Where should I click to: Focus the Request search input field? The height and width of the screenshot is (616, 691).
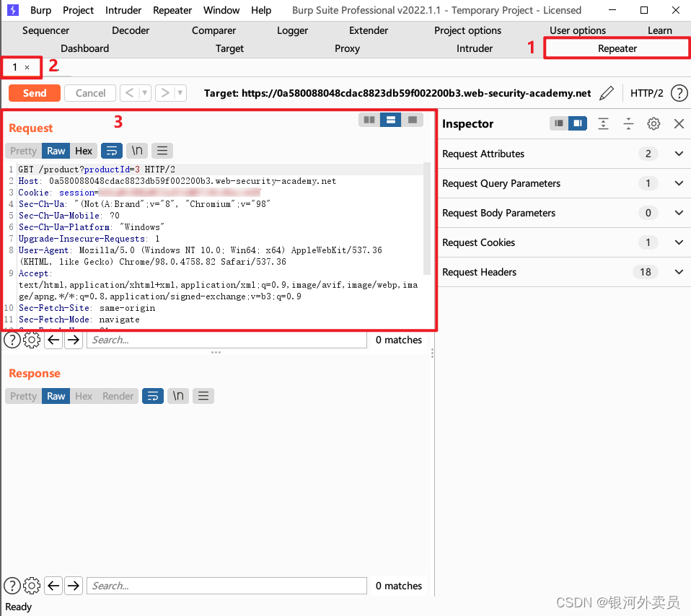coord(226,340)
